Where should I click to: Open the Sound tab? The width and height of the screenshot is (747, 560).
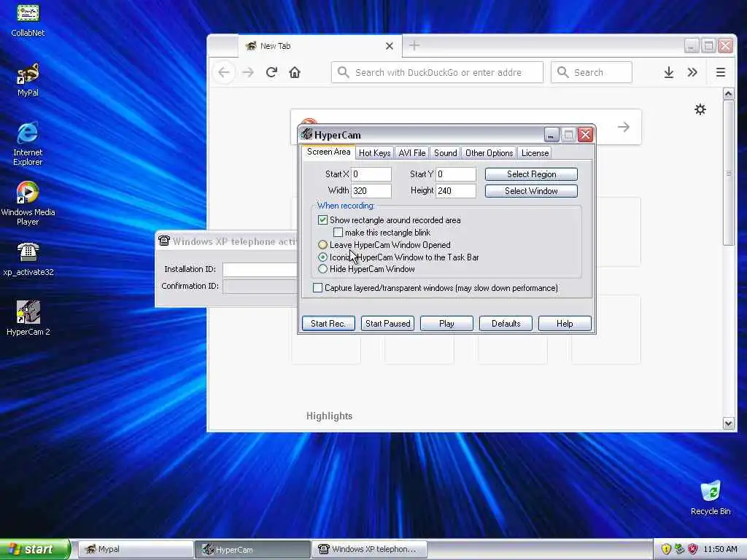coord(446,153)
